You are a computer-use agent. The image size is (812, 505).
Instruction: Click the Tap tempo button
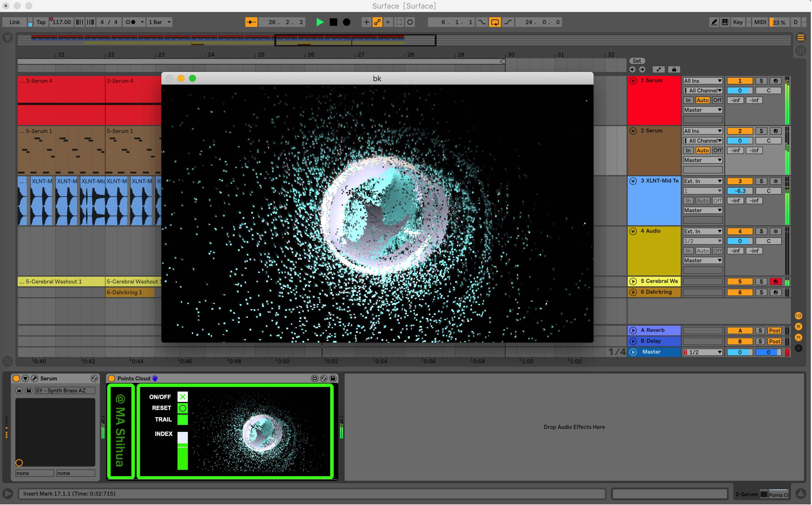pyautogui.click(x=41, y=22)
